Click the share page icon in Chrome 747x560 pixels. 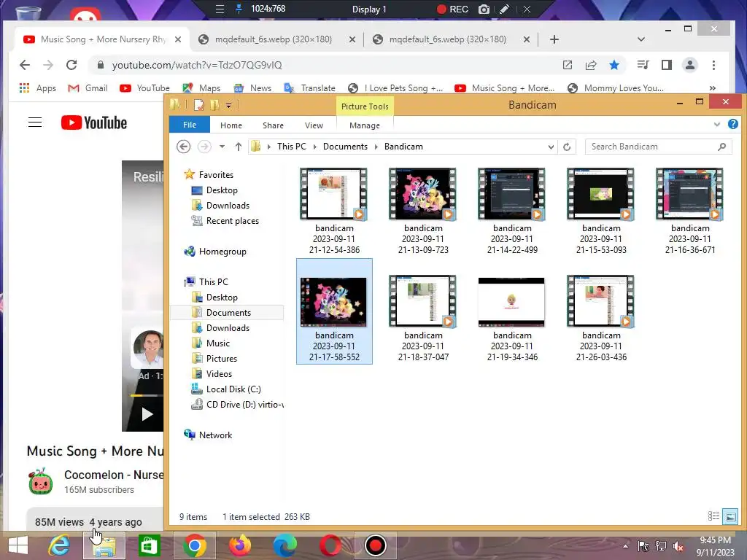coord(591,65)
